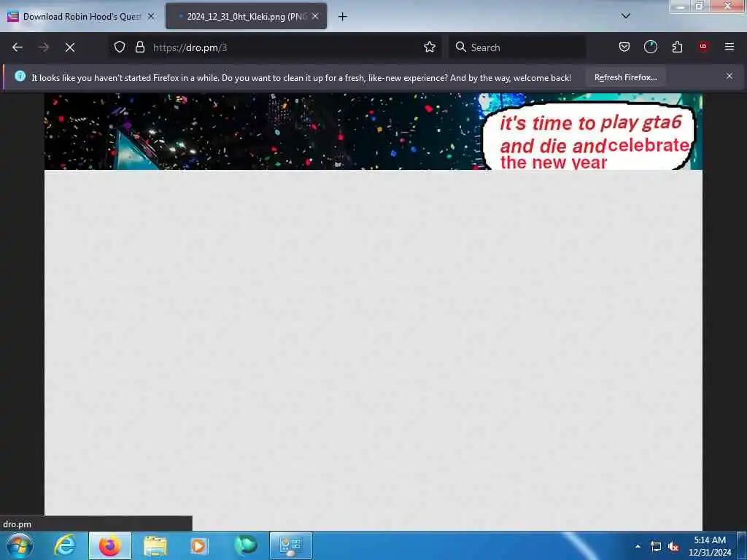Go back to the previous page
The image size is (747, 560).
[18, 47]
